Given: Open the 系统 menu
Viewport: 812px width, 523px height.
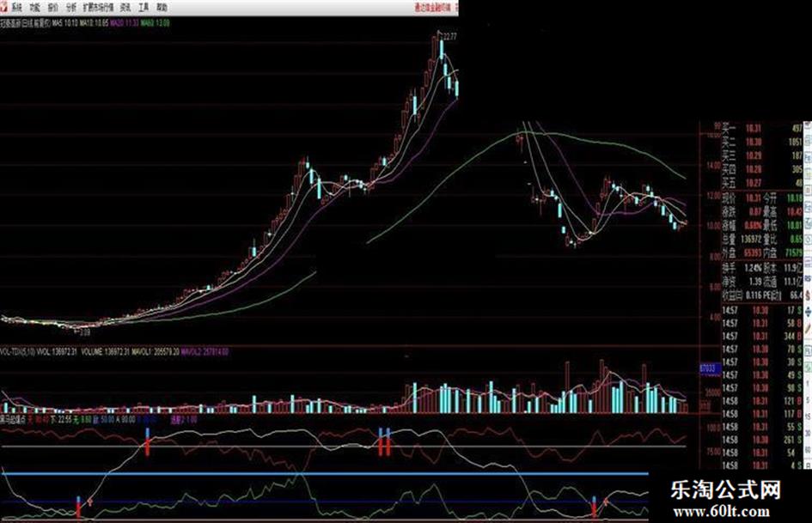Looking at the screenshot, I should [x=16, y=7].
